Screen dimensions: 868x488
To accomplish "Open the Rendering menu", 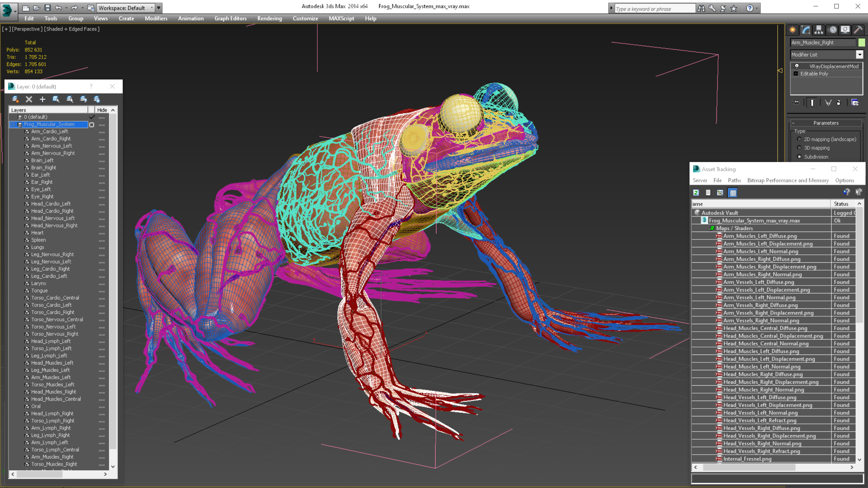I will [269, 18].
